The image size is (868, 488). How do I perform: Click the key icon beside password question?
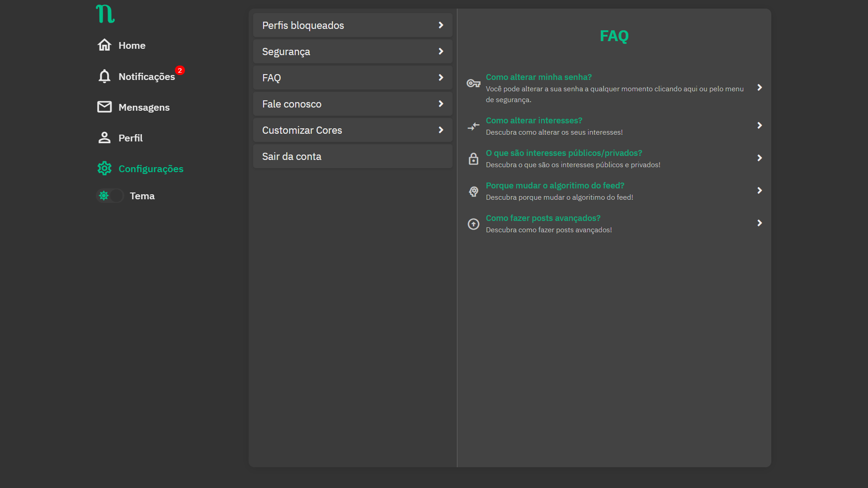click(473, 84)
